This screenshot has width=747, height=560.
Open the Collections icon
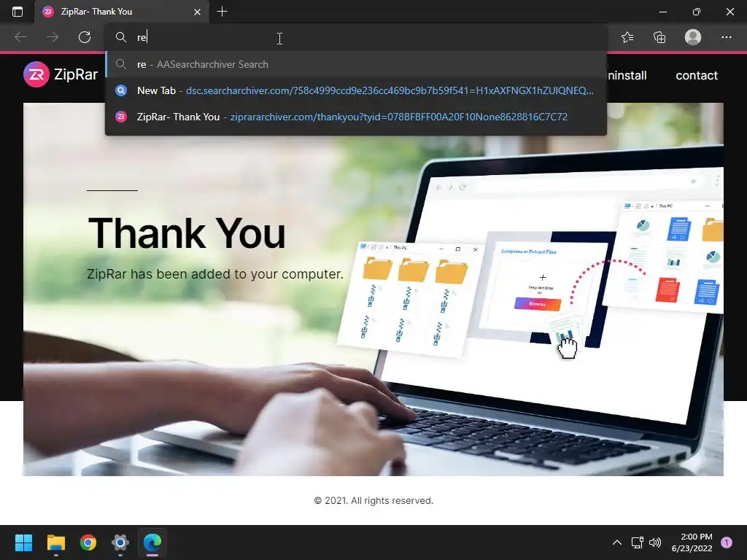click(659, 37)
